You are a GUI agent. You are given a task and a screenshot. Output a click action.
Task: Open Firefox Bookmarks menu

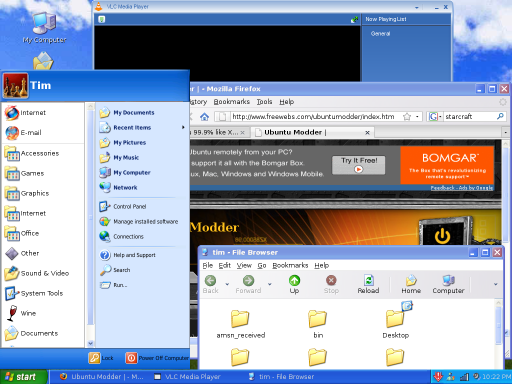(232, 102)
